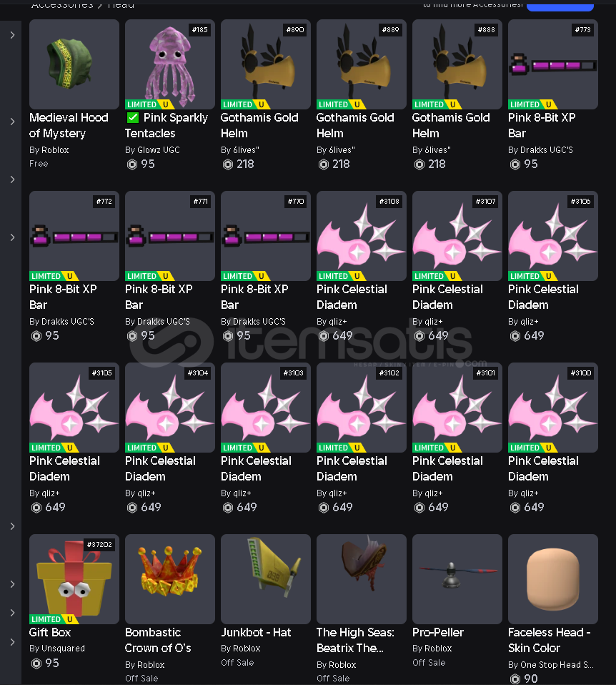Expand the second sidebar chevron from the top
Viewport: 616px width, 685px height.
click(12, 122)
